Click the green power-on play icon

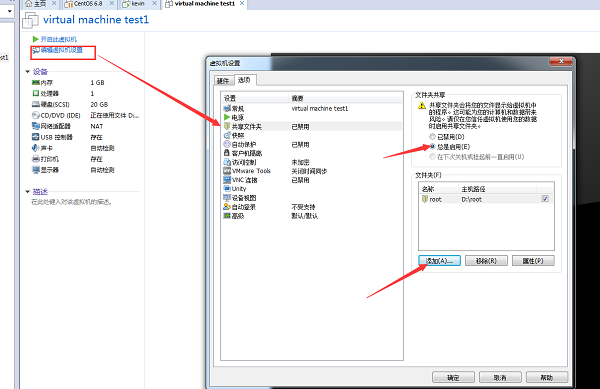[x=36, y=39]
